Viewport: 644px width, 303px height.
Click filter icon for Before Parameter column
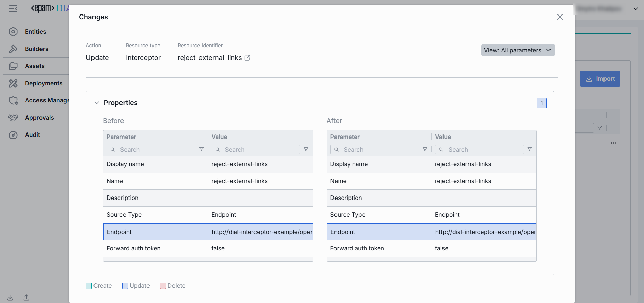pos(202,149)
